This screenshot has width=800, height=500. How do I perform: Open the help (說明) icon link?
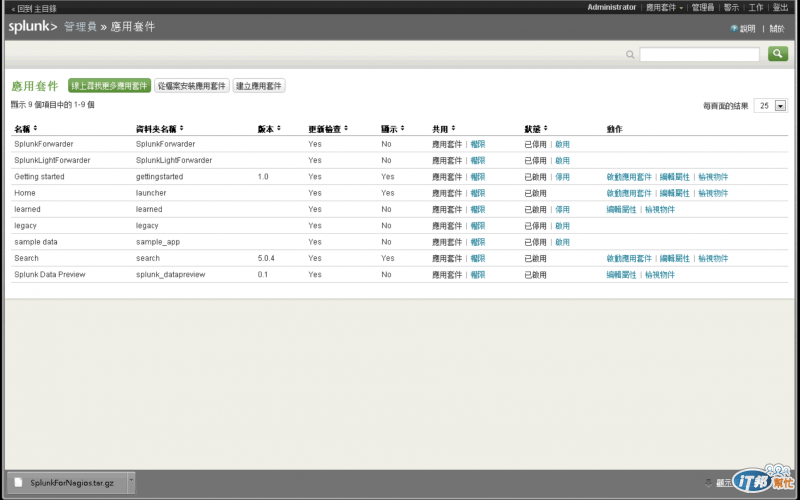(x=743, y=29)
